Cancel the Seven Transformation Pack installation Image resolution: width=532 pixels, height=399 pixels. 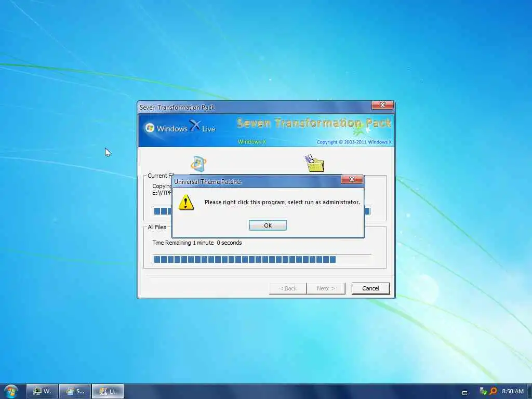pos(370,288)
